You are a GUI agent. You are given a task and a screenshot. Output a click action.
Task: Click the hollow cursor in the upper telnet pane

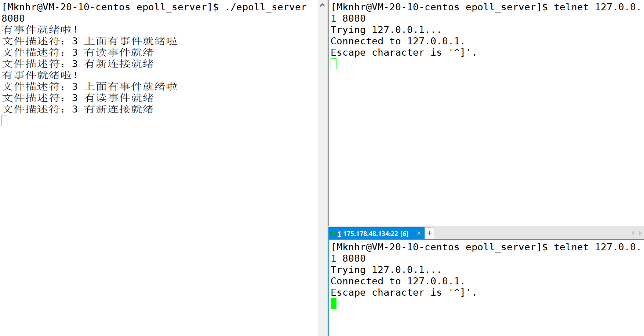pos(334,64)
